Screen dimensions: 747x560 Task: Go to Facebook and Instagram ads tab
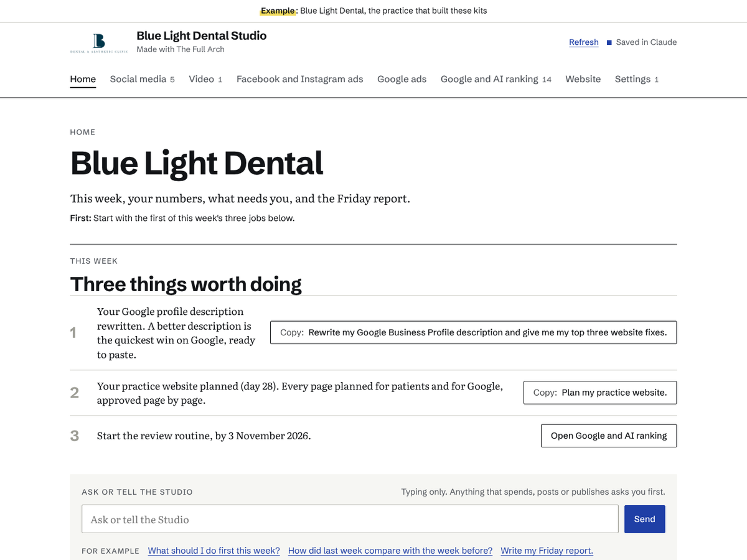[300, 79]
